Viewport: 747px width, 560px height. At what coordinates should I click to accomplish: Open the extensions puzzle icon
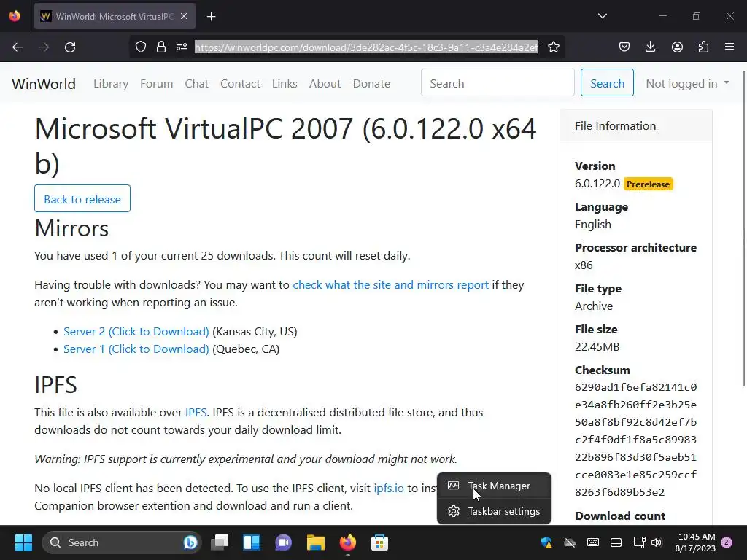[x=703, y=47]
